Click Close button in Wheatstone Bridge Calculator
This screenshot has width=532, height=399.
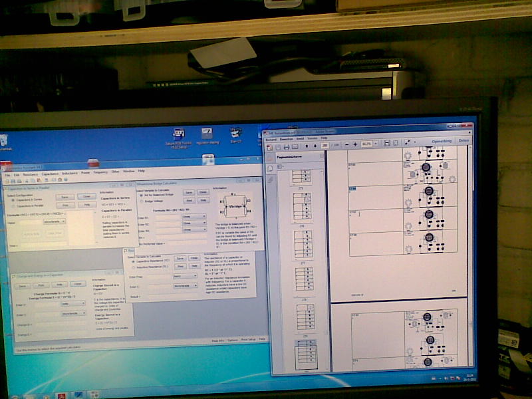[203, 192]
